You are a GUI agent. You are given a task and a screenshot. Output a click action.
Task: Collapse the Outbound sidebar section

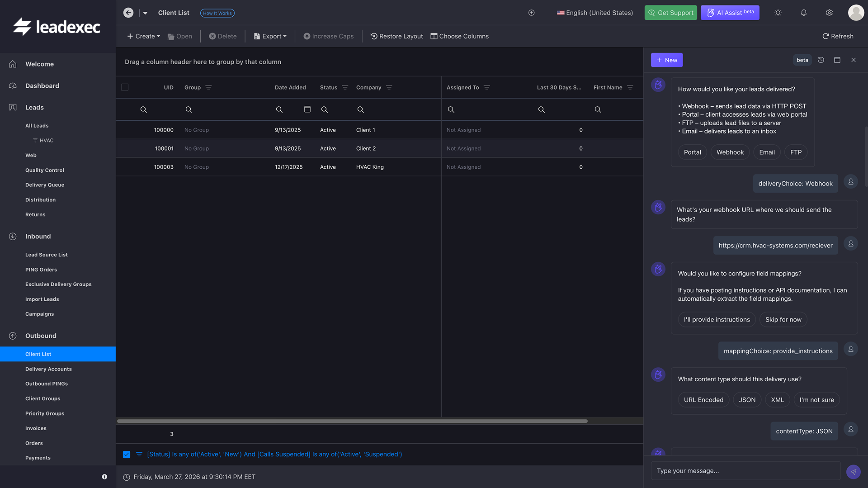(x=41, y=336)
